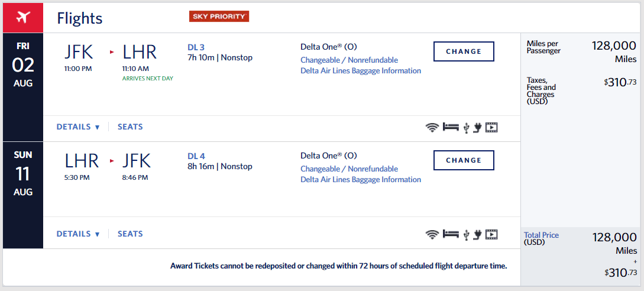This screenshot has height=291, width=644.
Task: Expand Details for the August 2 flight
Action: pyautogui.click(x=78, y=127)
